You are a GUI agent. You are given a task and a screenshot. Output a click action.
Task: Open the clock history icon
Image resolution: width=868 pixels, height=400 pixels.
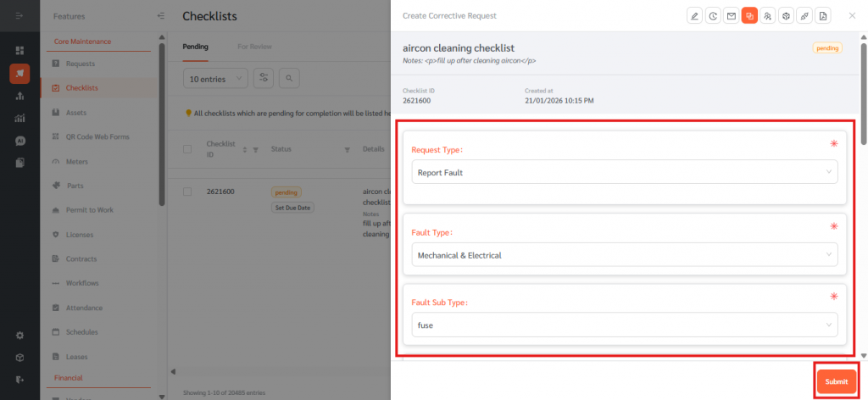[x=713, y=16]
